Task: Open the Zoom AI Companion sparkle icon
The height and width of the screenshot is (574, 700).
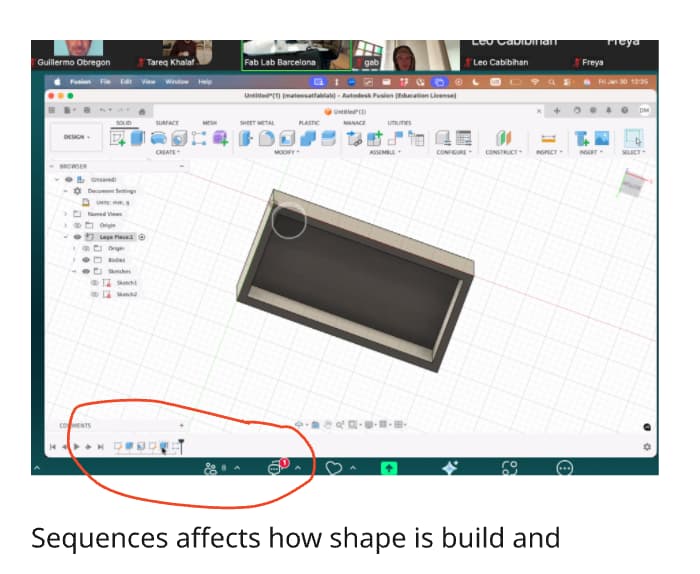Action: pyautogui.click(x=450, y=468)
